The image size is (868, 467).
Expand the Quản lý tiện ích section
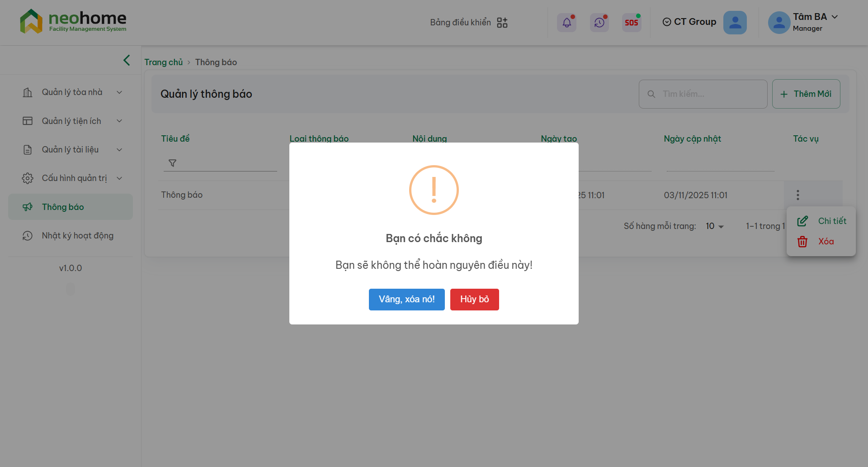[72, 121]
